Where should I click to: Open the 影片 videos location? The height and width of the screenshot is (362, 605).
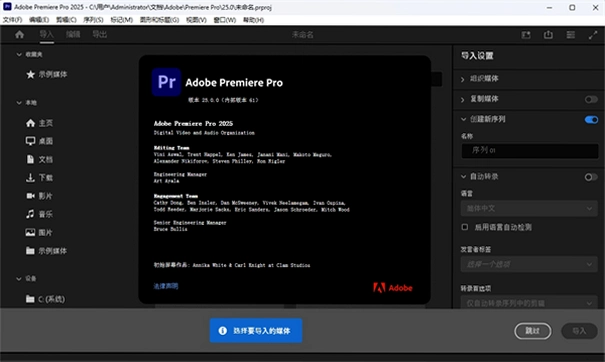point(39,196)
